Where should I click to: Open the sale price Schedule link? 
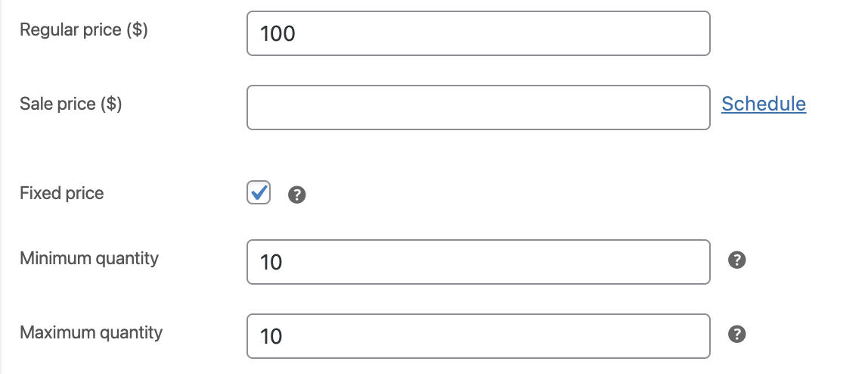(764, 104)
